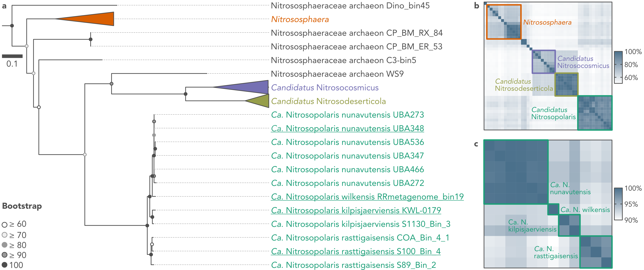Select the ≥ 60 bootstrap legend circle
644x270 pixels.
(x=5, y=224)
